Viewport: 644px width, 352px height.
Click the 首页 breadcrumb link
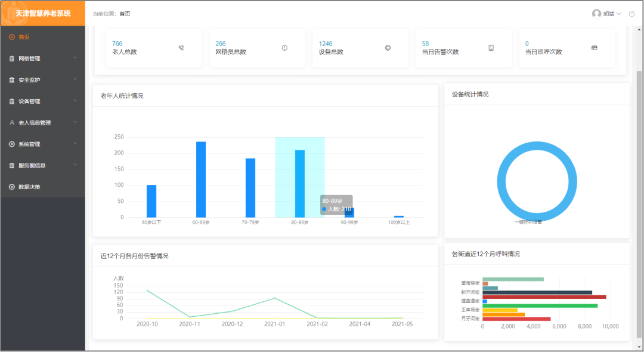click(125, 14)
